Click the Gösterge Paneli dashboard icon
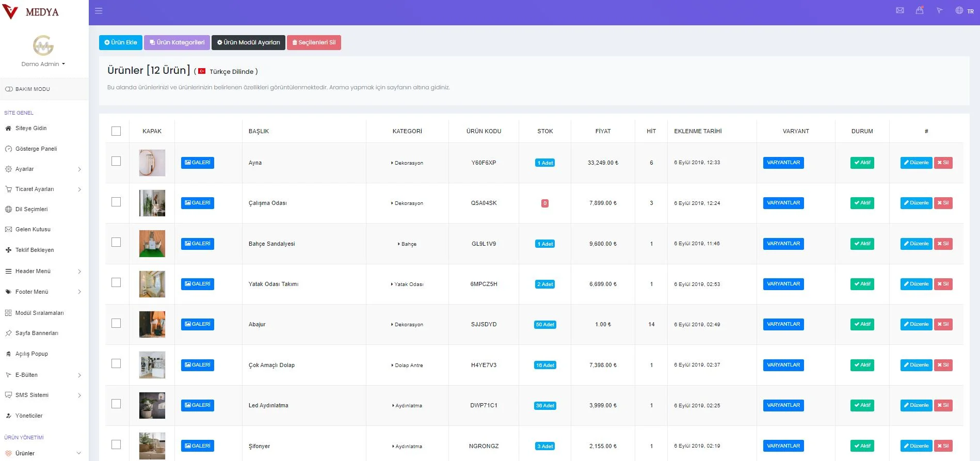The height and width of the screenshot is (461, 980). (8, 149)
